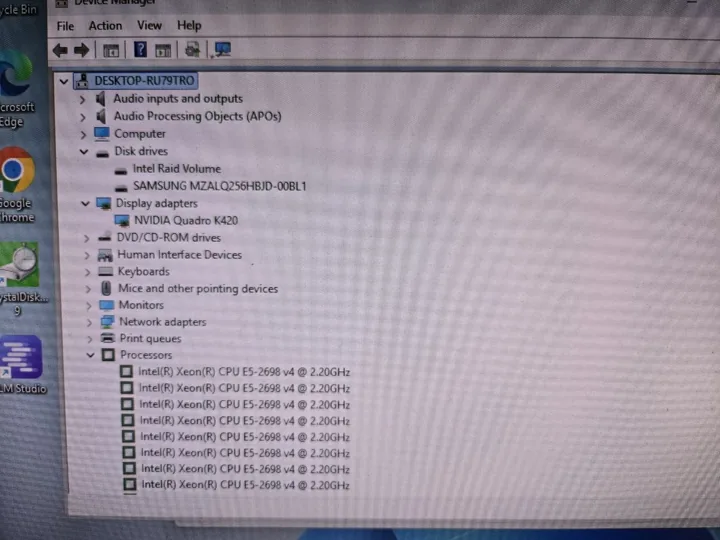Expand the Monitors category
This screenshot has width=720, height=540.
89,306
